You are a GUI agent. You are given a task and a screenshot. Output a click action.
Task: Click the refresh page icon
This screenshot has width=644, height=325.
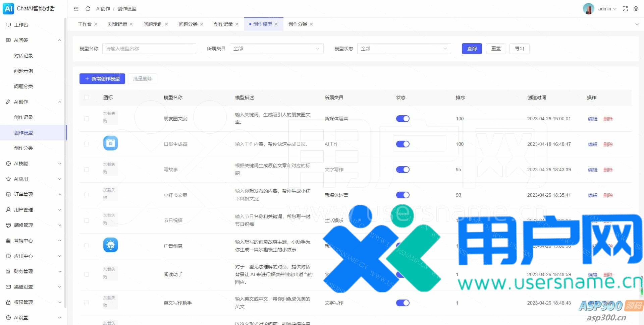88,9
